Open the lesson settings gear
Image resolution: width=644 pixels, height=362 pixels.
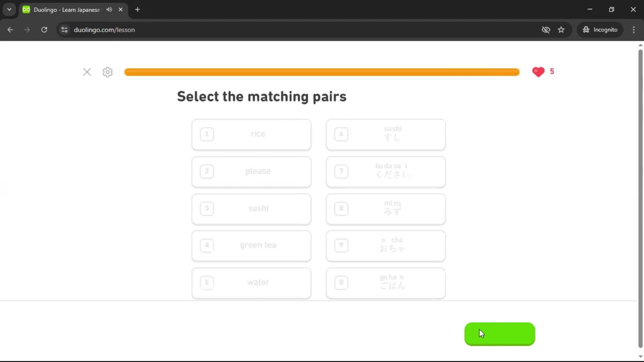coord(107,72)
